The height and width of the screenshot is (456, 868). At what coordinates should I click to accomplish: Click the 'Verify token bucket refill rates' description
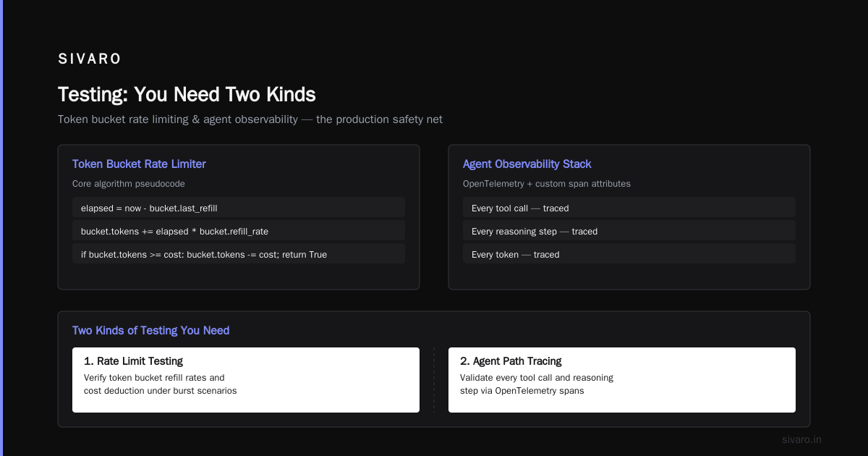point(161,384)
